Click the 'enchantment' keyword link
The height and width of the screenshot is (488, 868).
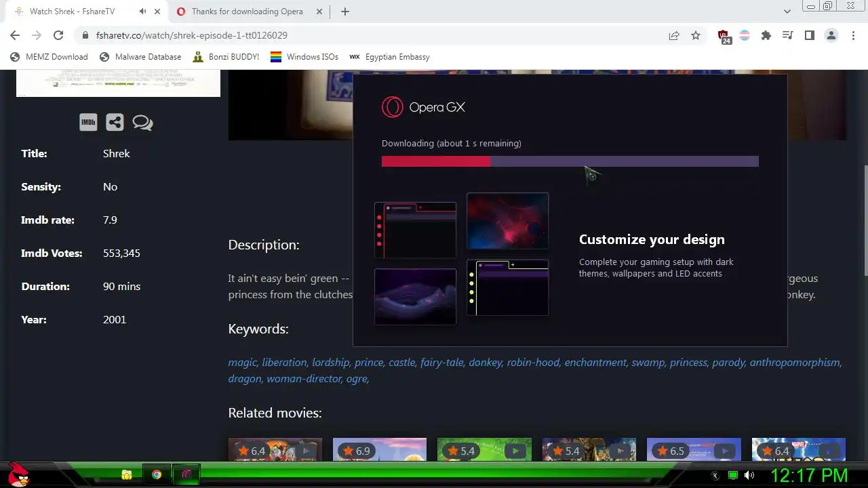click(596, 363)
